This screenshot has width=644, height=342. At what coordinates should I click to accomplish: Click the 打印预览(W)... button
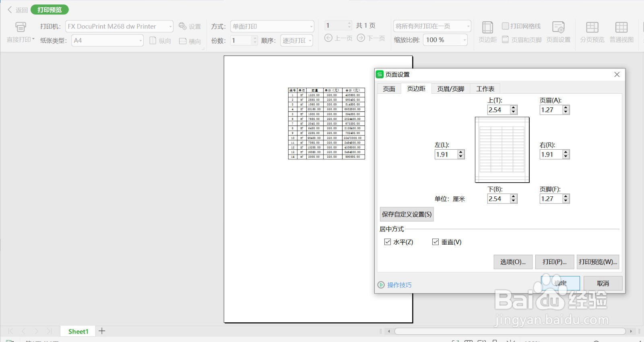pos(598,262)
